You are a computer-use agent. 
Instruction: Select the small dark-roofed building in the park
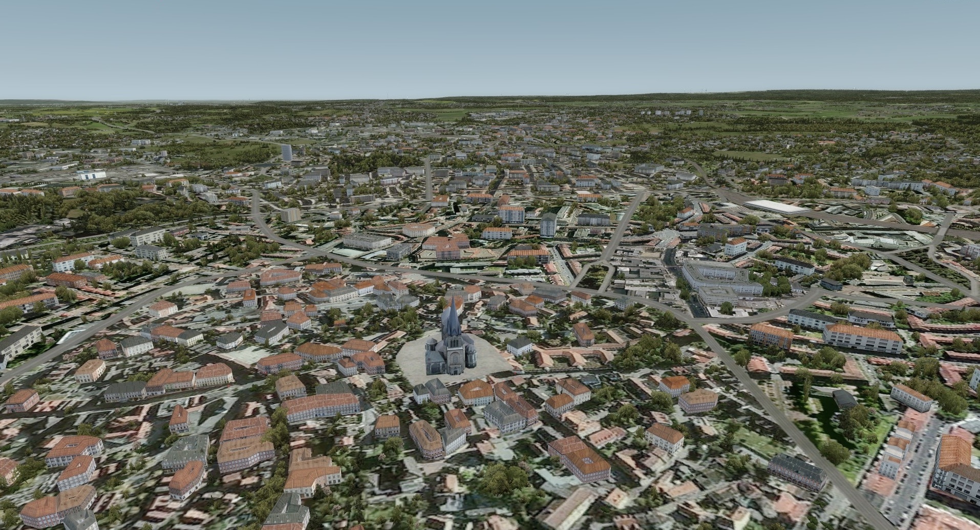pyautogui.click(x=844, y=398)
